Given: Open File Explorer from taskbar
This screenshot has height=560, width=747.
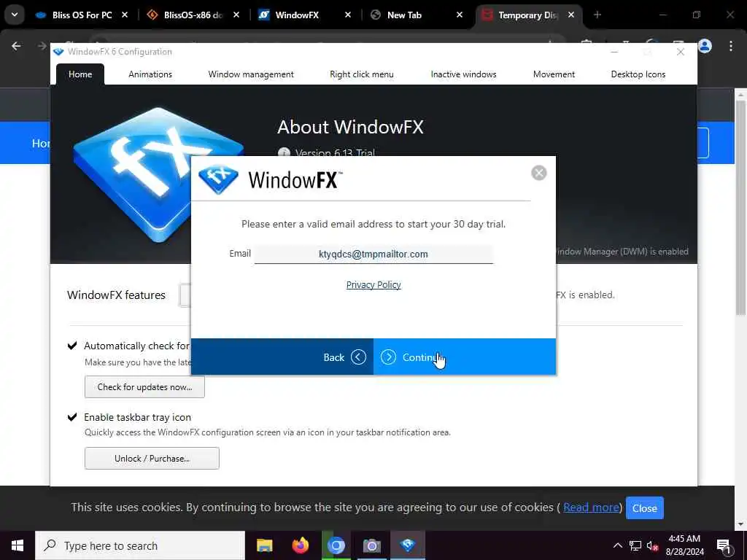Looking at the screenshot, I should click(x=264, y=545).
